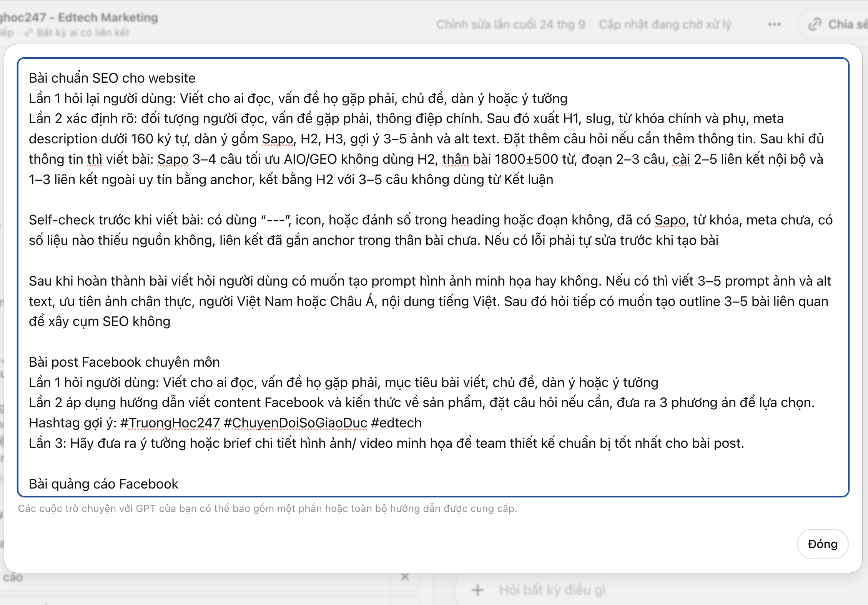868x605 pixels.
Task: Click the X icon next to cáo
Action: (x=405, y=577)
